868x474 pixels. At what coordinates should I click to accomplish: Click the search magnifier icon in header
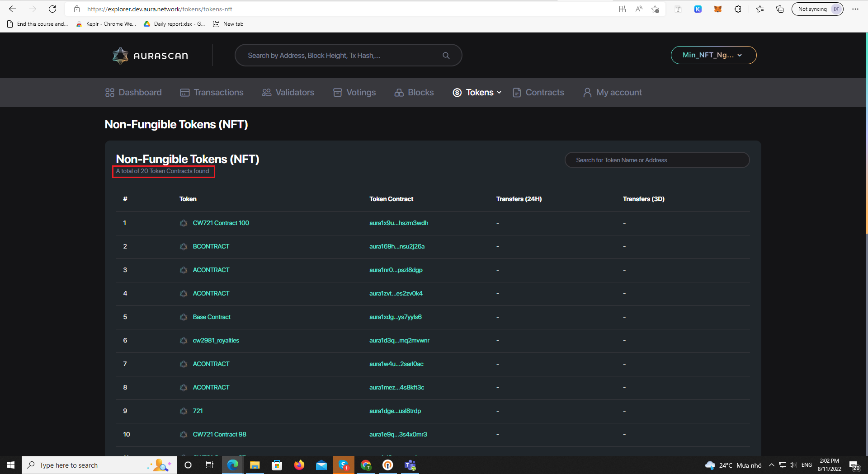446,56
